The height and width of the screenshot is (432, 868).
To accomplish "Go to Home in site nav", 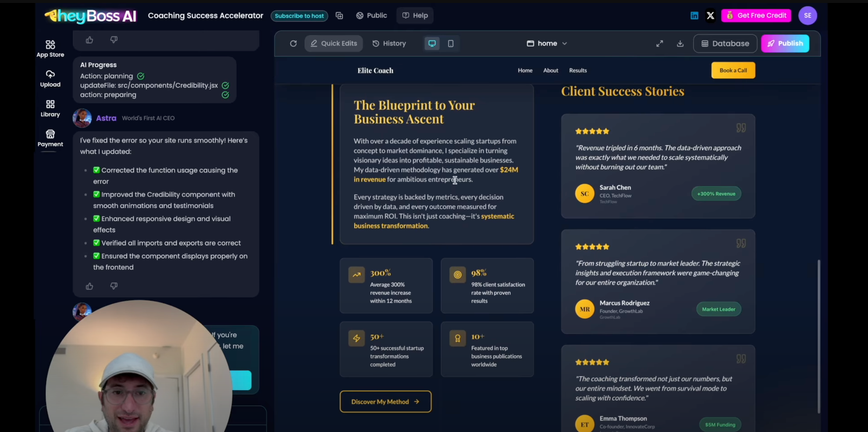I will 525,70.
